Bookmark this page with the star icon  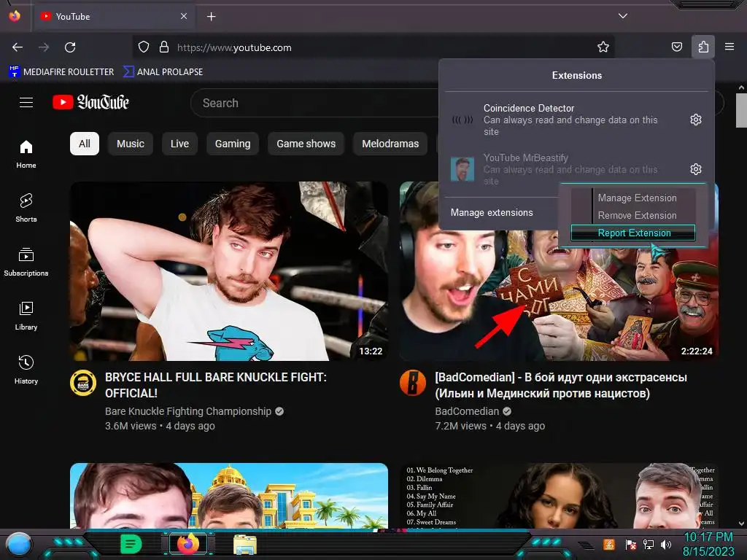(603, 47)
